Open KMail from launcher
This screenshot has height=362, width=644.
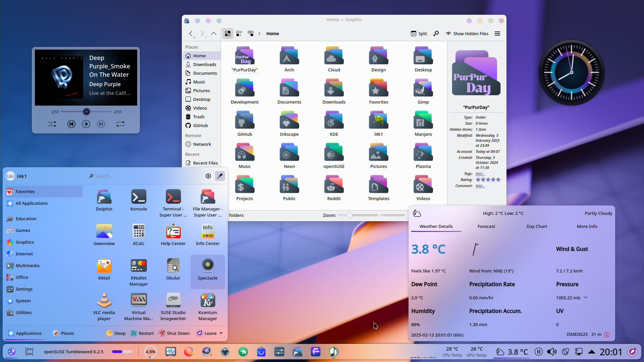(104, 269)
